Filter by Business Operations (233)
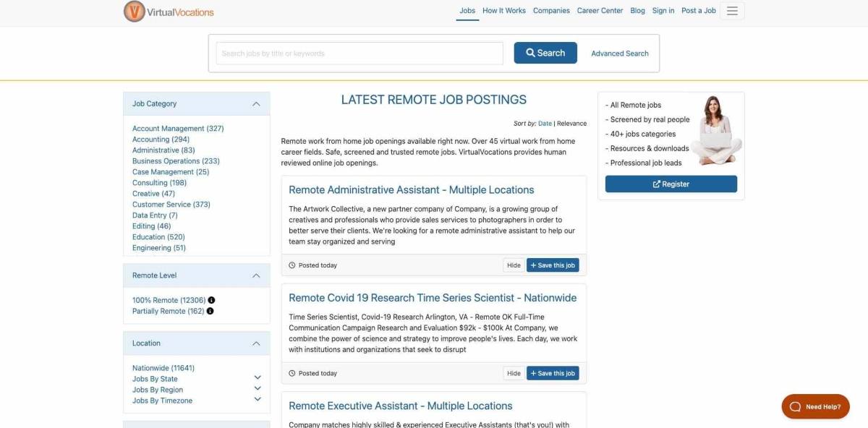Image resolution: width=868 pixels, height=428 pixels. [176, 161]
